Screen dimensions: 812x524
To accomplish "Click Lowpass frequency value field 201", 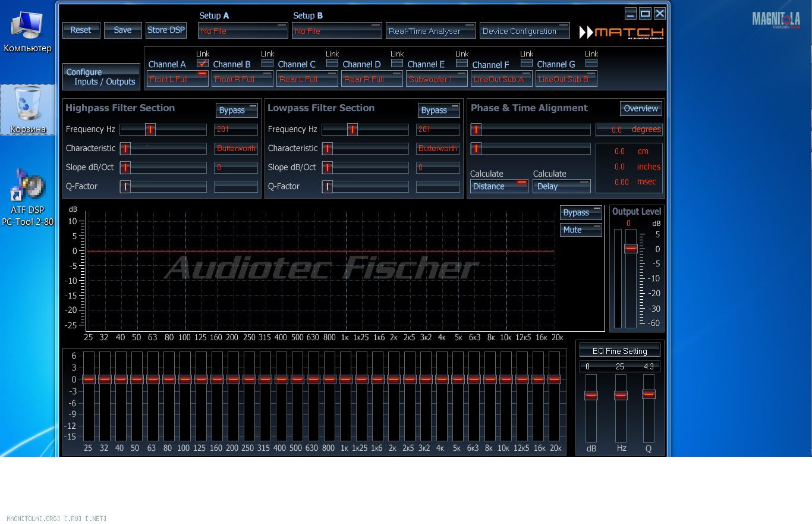I will point(438,129).
